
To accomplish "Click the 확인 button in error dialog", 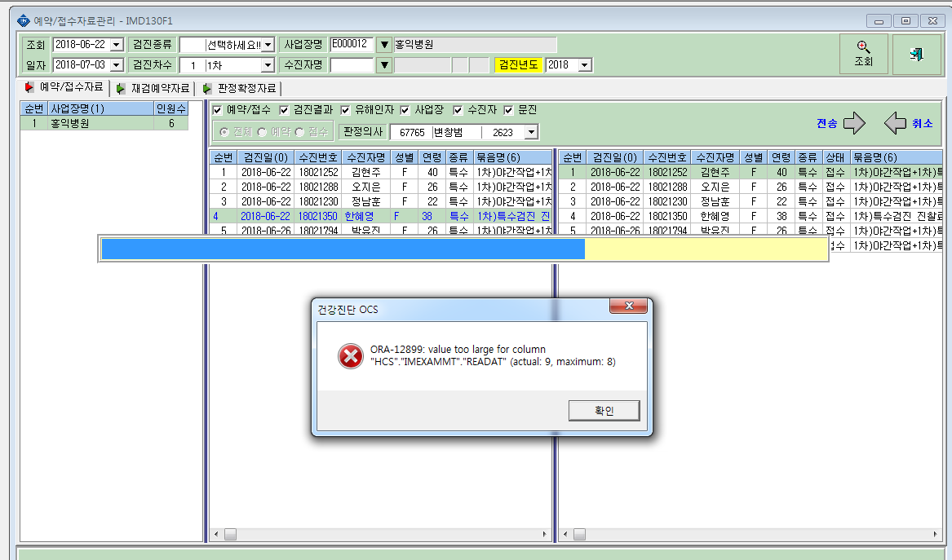I will [x=604, y=411].
